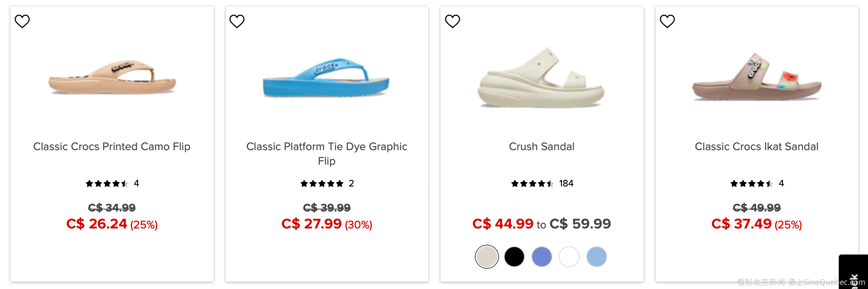Open Classic Crocs Printed Camo Flip link

pyautogui.click(x=112, y=147)
